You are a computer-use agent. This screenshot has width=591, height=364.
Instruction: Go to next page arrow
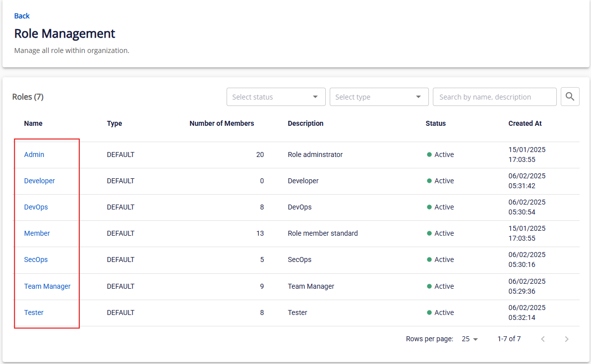(567, 339)
